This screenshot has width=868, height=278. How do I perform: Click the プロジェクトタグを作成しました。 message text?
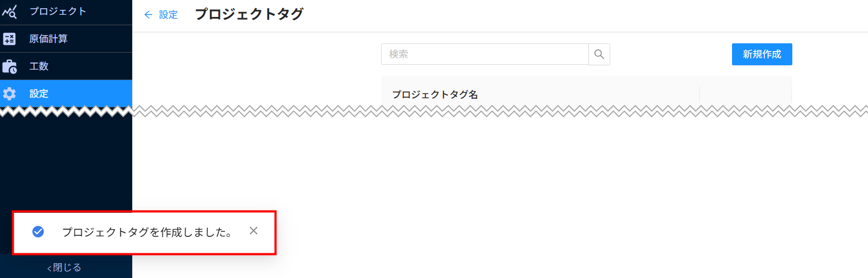[147, 232]
